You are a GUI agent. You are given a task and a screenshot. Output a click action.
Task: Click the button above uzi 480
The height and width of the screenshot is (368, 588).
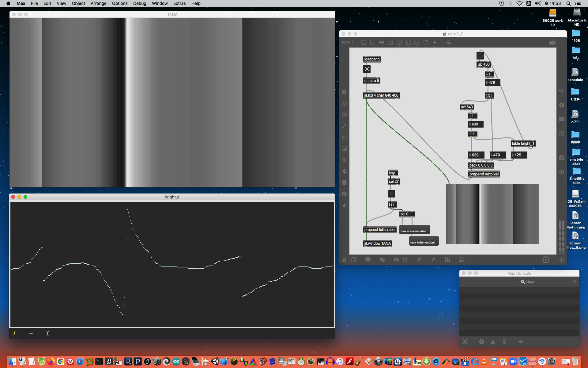point(480,56)
